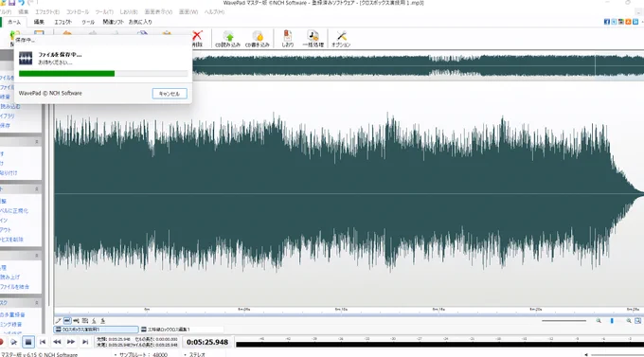The height and width of the screenshot is (357, 644).
Task: Switch to the ホーム ribbon tab
Action: coord(13,22)
